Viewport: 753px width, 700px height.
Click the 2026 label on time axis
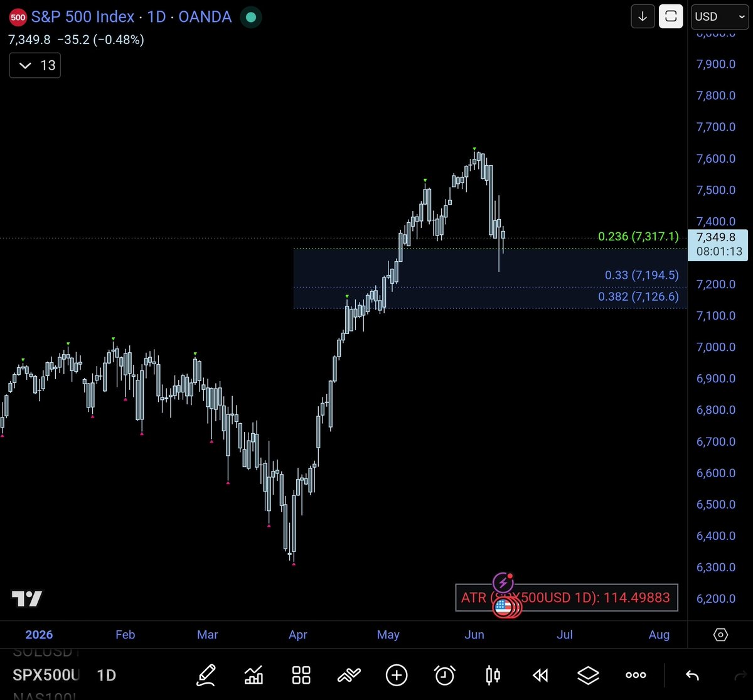point(39,635)
